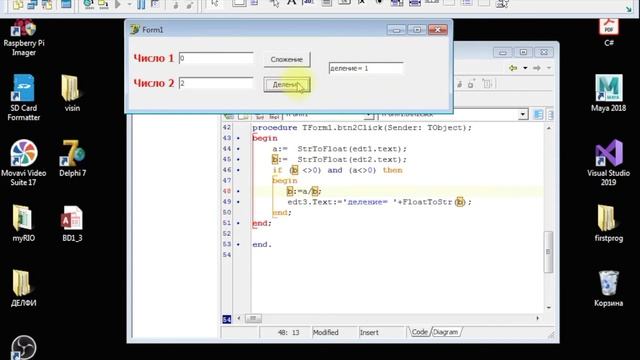Click the code editor scrollbar up arrow
This screenshot has height=360, width=640.
click(549, 128)
